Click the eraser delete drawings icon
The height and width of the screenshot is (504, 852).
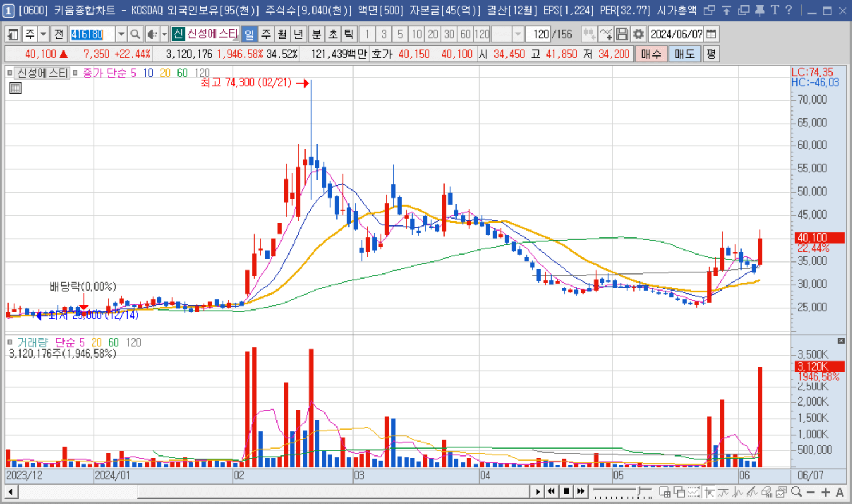point(767,492)
